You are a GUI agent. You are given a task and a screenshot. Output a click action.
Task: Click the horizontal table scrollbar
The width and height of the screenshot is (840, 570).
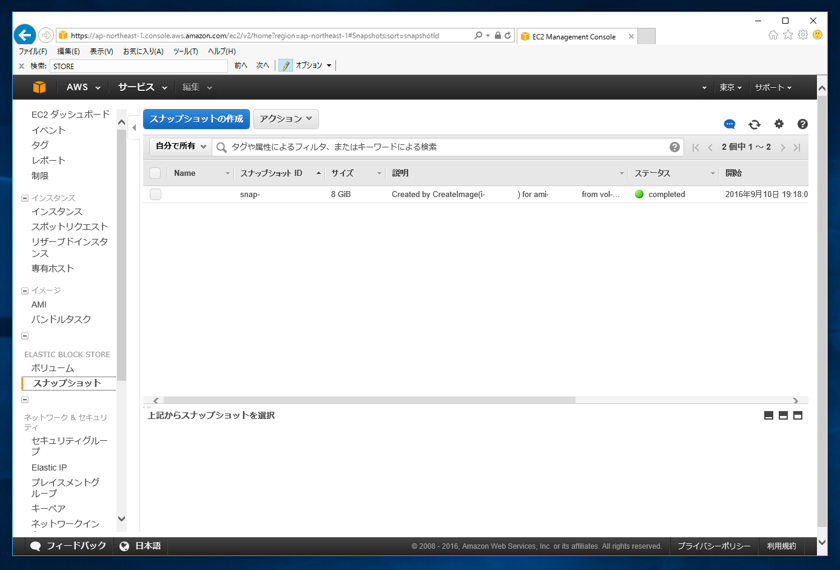(369, 400)
